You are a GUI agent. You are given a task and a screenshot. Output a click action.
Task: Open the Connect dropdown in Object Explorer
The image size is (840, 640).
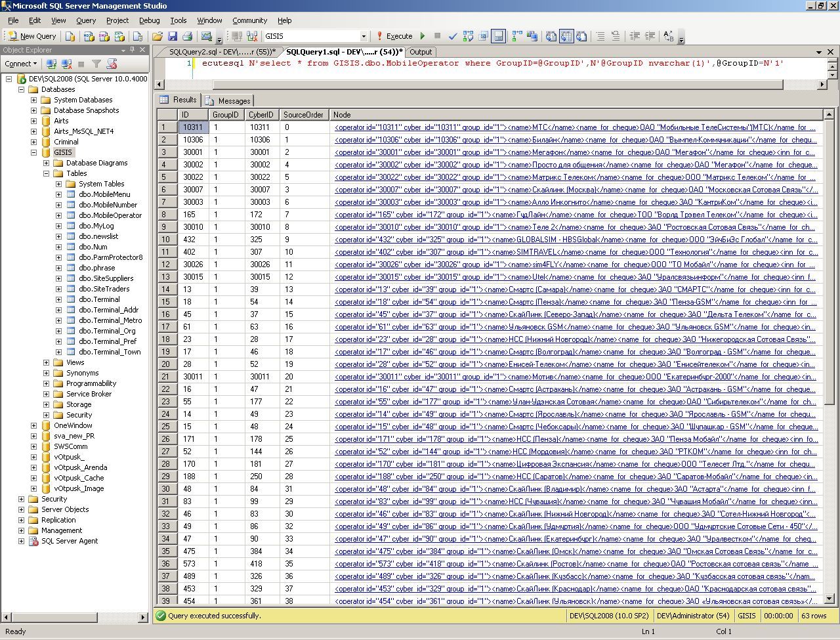click(20, 64)
